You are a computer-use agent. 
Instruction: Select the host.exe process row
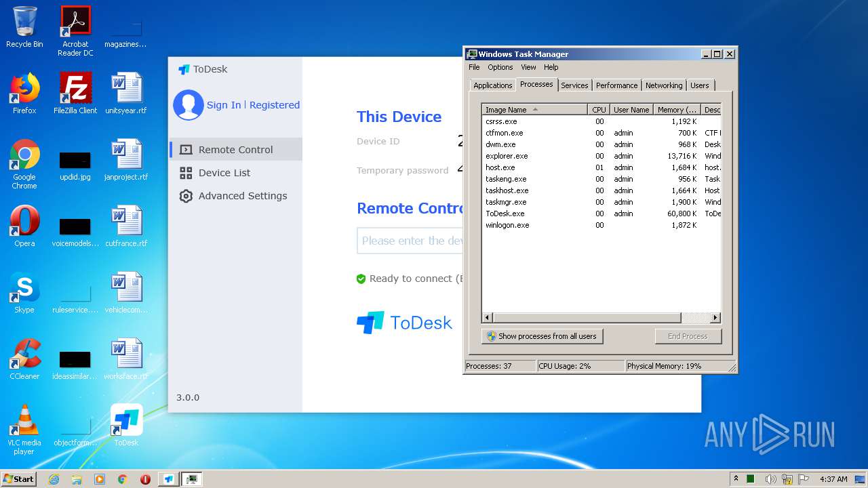click(x=601, y=167)
